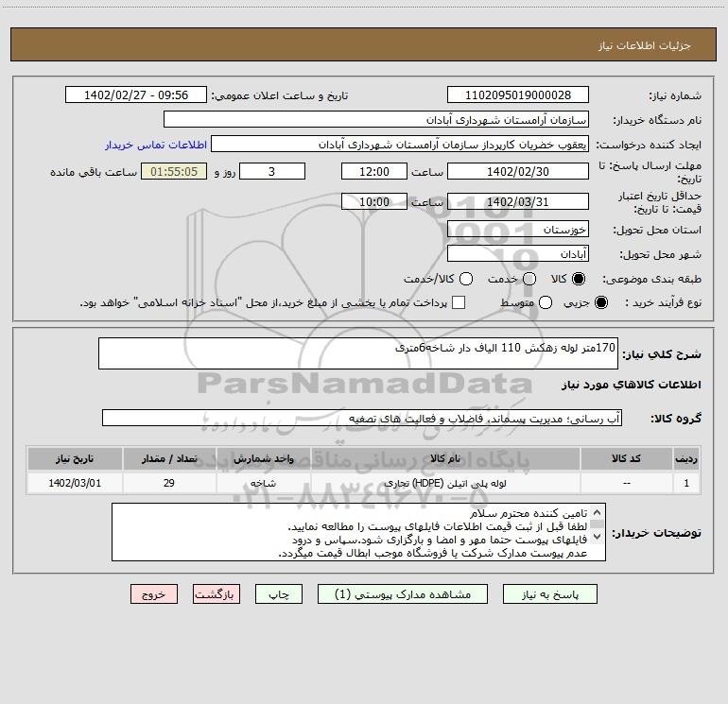
Task: Click the تاریخ نیاز column header
Action: [75, 458]
